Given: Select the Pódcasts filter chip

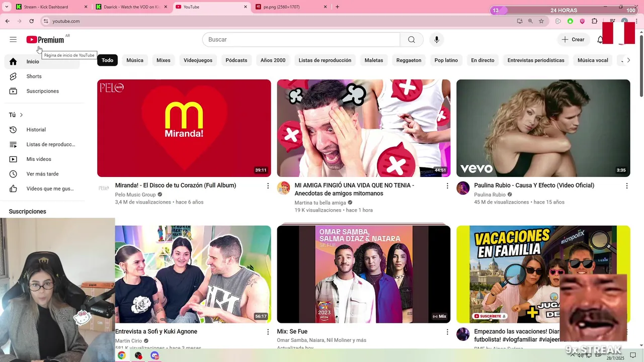Looking at the screenshot, I should pyautogui.click(x=236, y=60).
